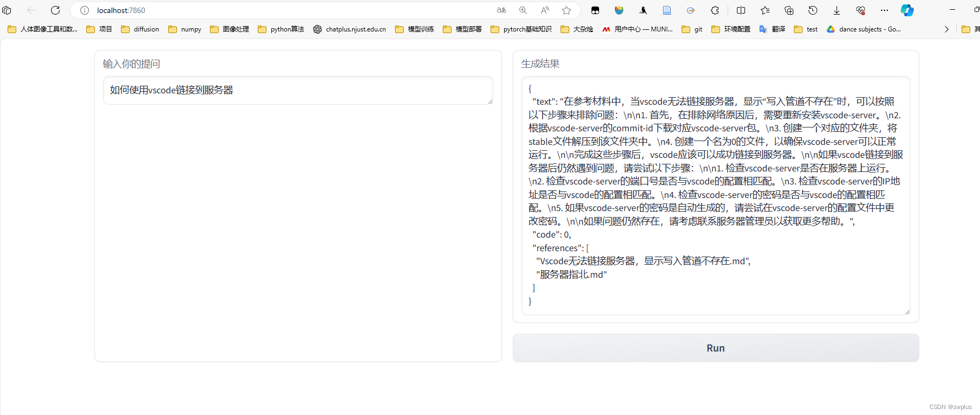Image resolution: width=980 pixels, height=415 pixels.
Task: Open the diffusion bookmark folder
Action: coord(140,29)
